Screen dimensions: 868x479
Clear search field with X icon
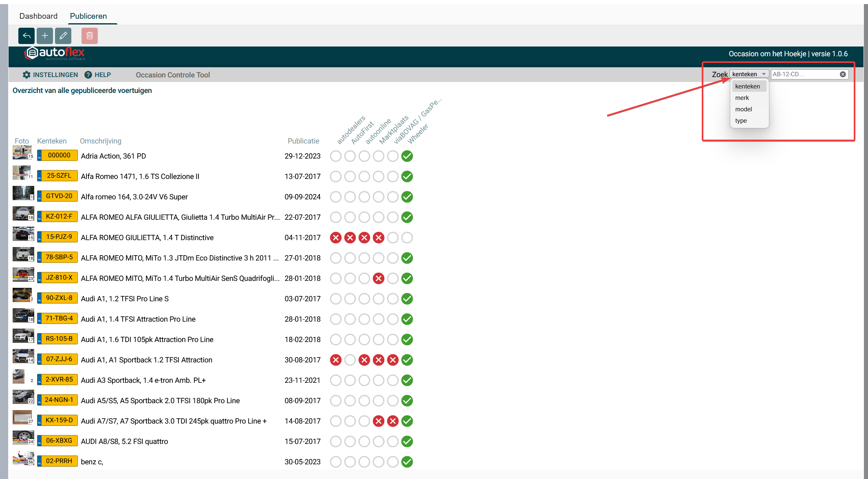tap(843, 74)
